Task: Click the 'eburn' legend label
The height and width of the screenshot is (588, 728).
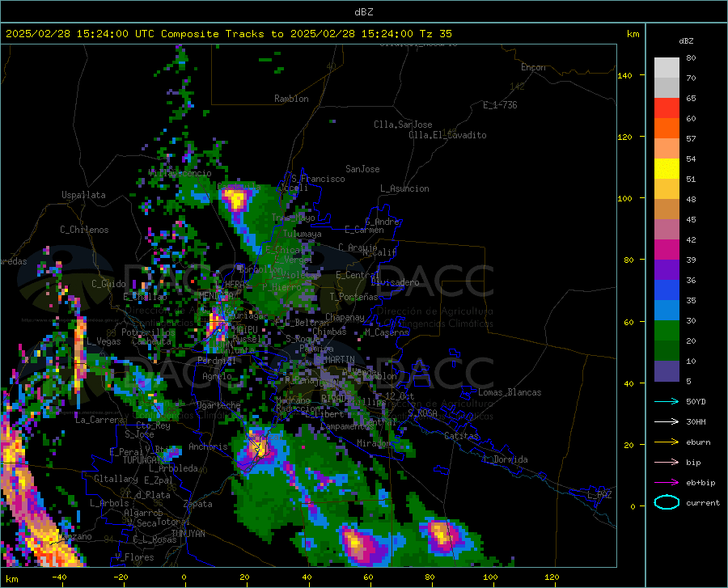Action: [698, 442]
